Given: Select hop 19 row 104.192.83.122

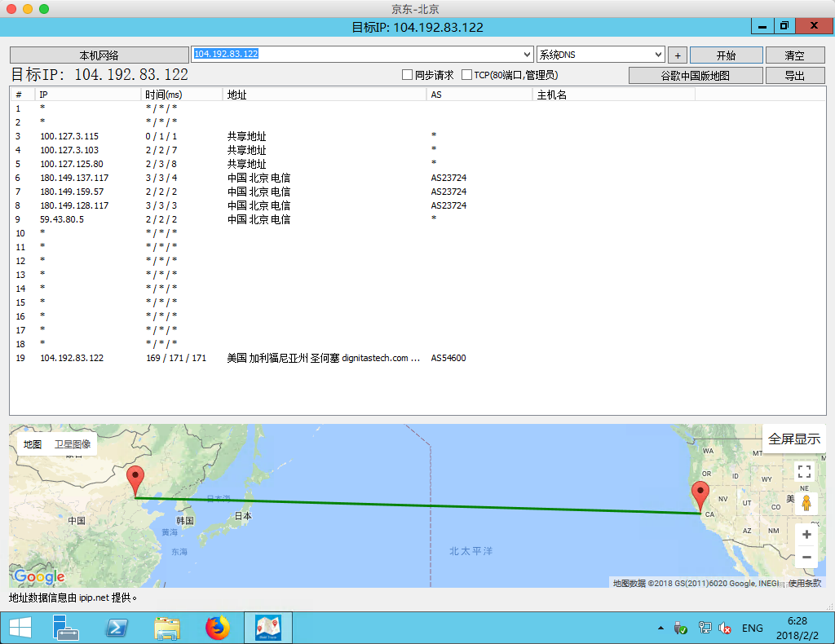Looking at the screenshot, I should point(72,358).
